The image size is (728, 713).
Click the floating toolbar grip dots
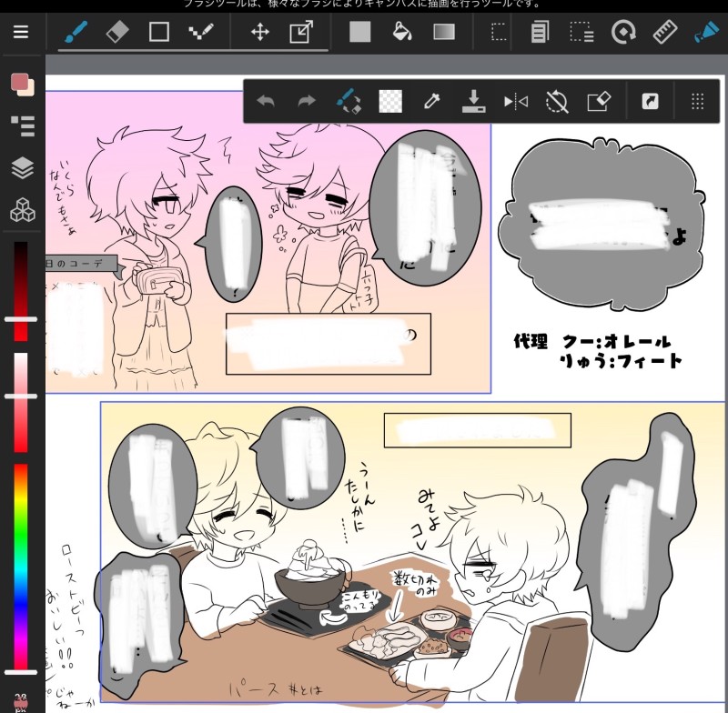point(697,101)
